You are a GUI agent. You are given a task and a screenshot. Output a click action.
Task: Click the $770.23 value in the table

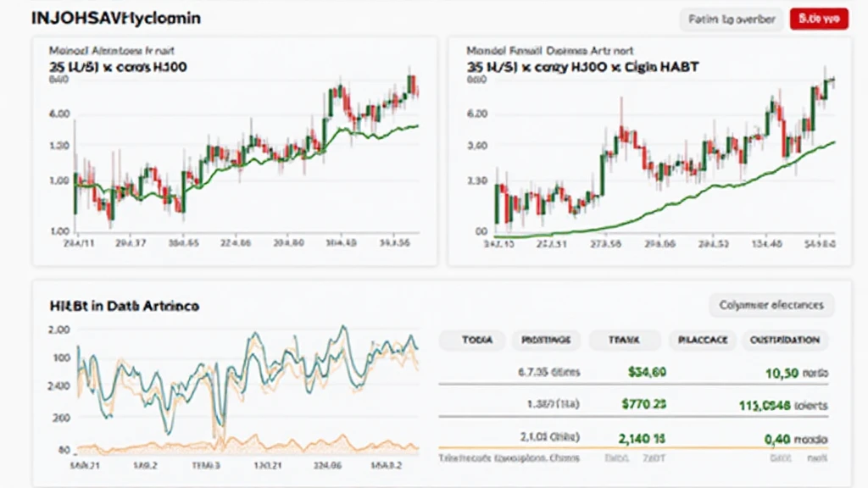click(647, 404)
